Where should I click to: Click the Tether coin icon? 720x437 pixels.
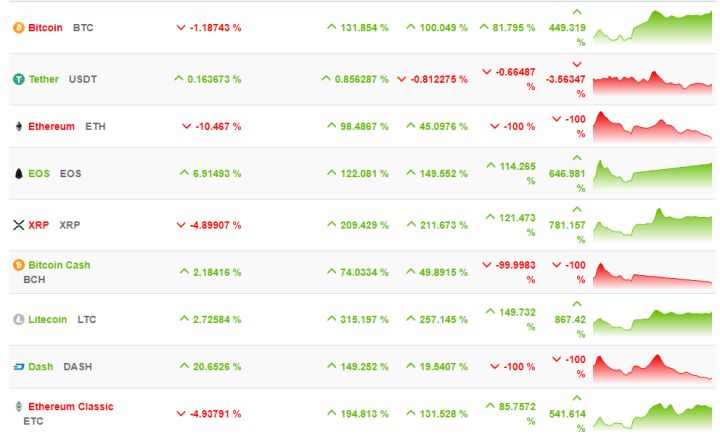18,79
